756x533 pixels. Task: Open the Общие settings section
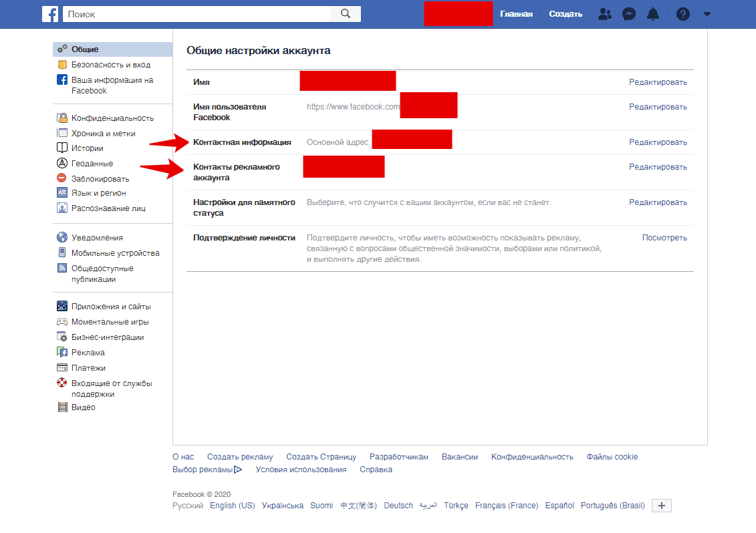tap(112, 49)
